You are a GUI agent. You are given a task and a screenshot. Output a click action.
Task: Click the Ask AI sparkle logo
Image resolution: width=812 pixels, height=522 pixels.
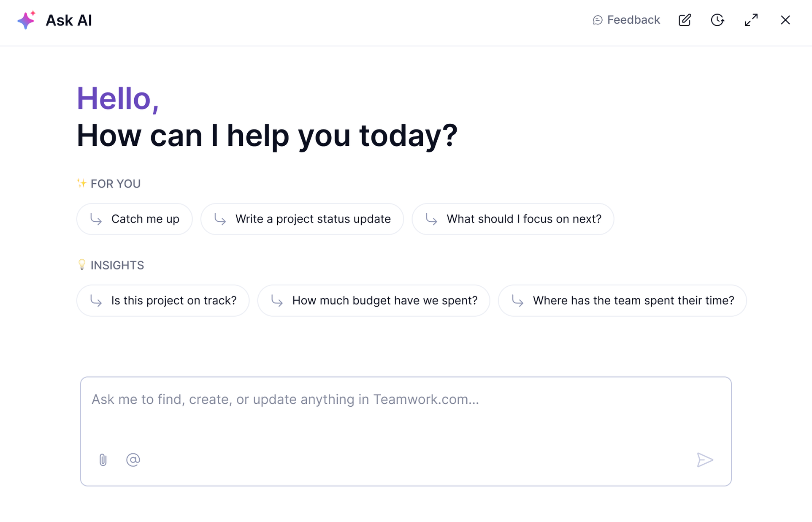(26, 20)
